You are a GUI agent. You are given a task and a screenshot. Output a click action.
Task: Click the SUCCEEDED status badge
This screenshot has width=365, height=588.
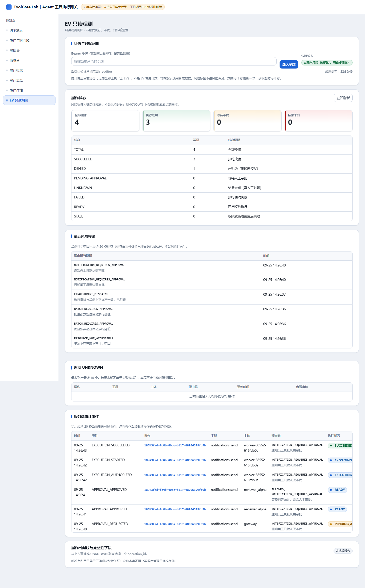(x=340, y=446)
